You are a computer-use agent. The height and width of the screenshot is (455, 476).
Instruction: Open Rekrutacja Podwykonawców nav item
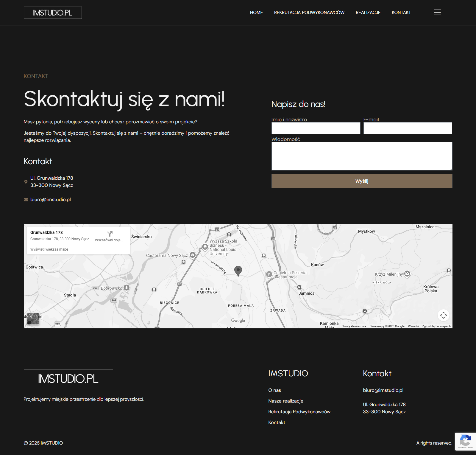point(309,13)
